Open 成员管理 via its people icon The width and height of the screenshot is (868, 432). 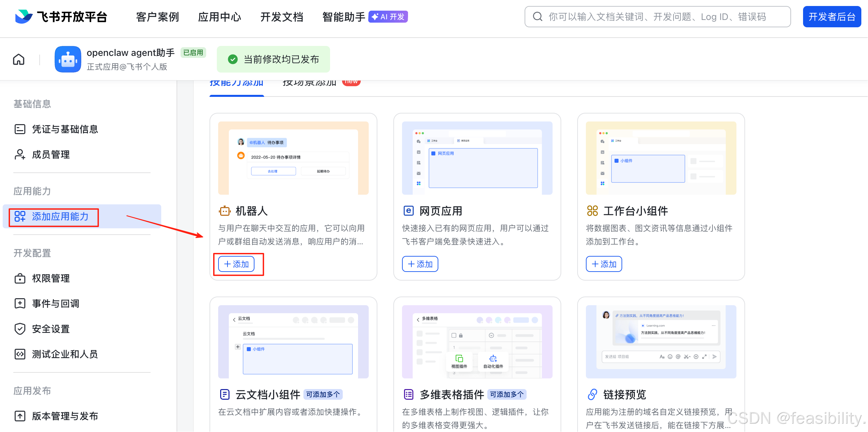click(20, 154)
